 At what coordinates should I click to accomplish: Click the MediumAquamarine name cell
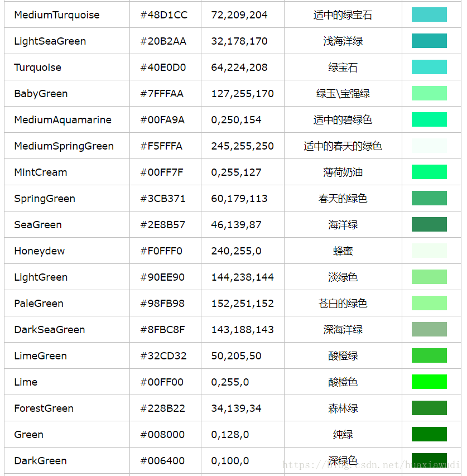(x=67, y=119)
